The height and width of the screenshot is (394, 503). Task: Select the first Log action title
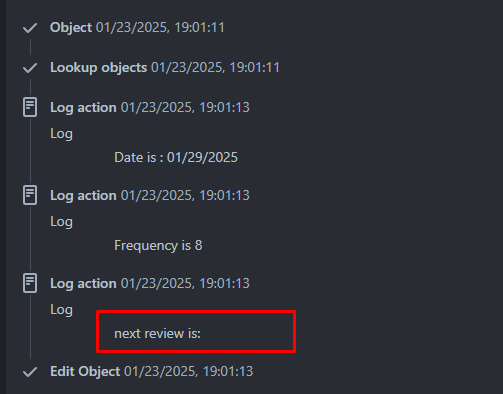(83, 108)
